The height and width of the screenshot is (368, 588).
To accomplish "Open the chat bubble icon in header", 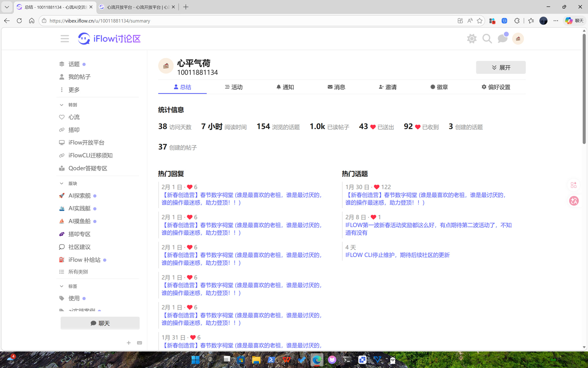I will 502,39.
